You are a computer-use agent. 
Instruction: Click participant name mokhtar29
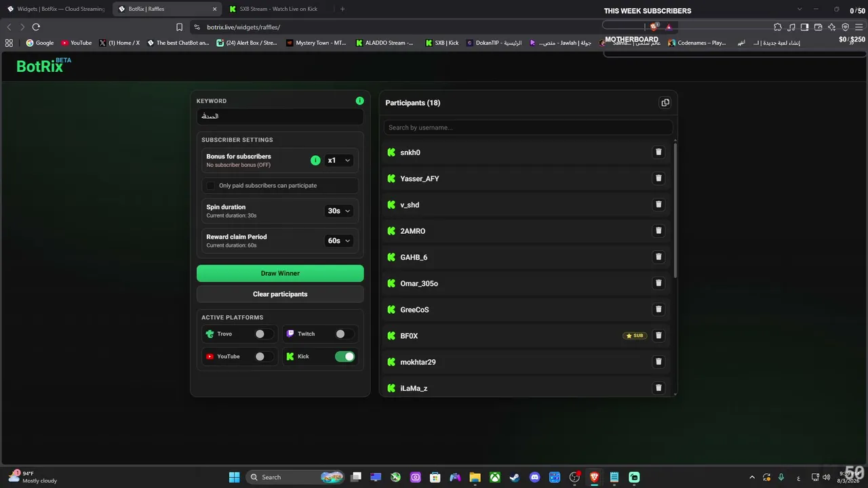(418, 362)
